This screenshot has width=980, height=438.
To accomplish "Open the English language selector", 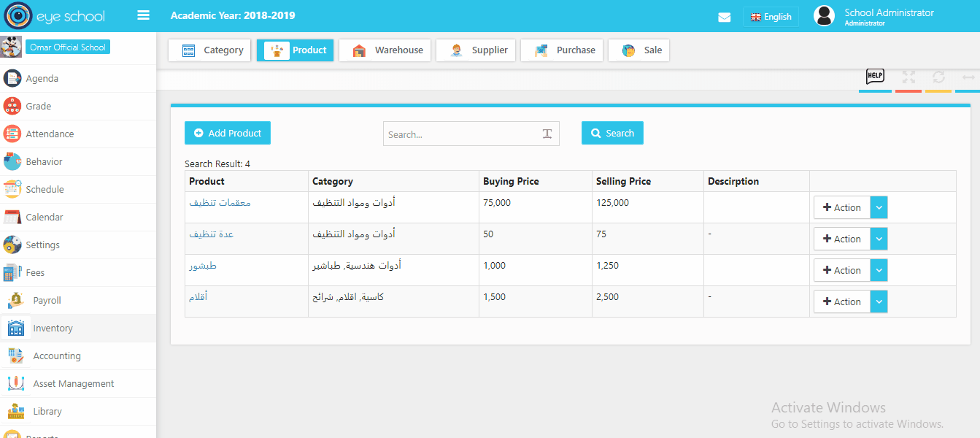I will 771,17.
